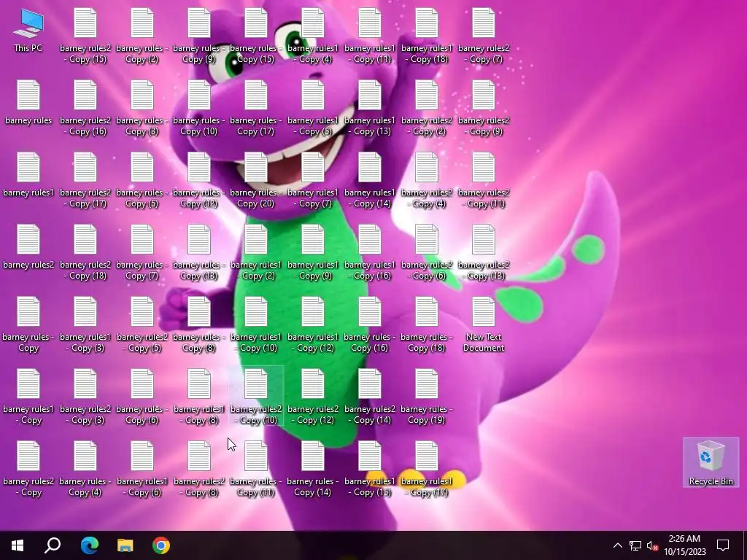Select the file named barney rules
This screenshot has height=560, width=747.
coord(28,103)
